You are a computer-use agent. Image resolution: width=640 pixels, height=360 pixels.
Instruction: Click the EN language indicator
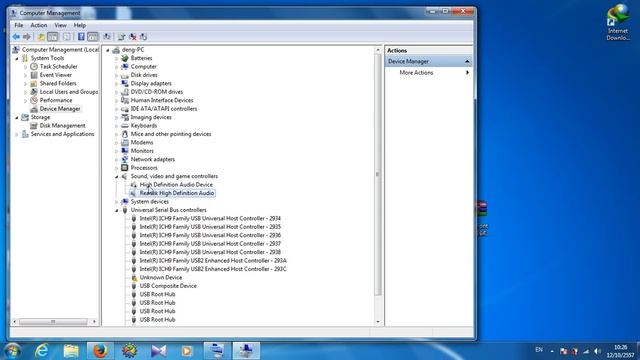(x=539, y=350)
